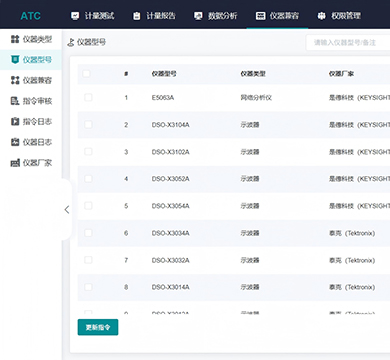Click the 更新指令 button
Screen dimensions: 390x360
[98, 327]
